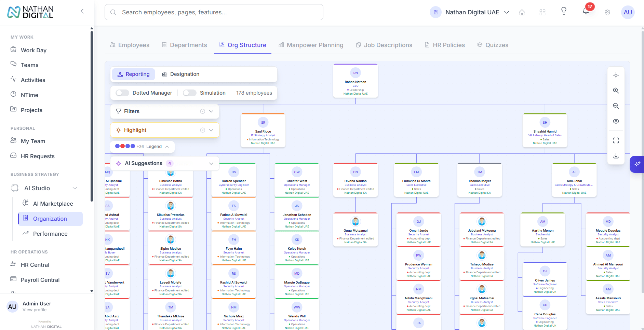Select the Org Structure tab
The height and width of the screenshot is (330, 644).
point(243,45)
